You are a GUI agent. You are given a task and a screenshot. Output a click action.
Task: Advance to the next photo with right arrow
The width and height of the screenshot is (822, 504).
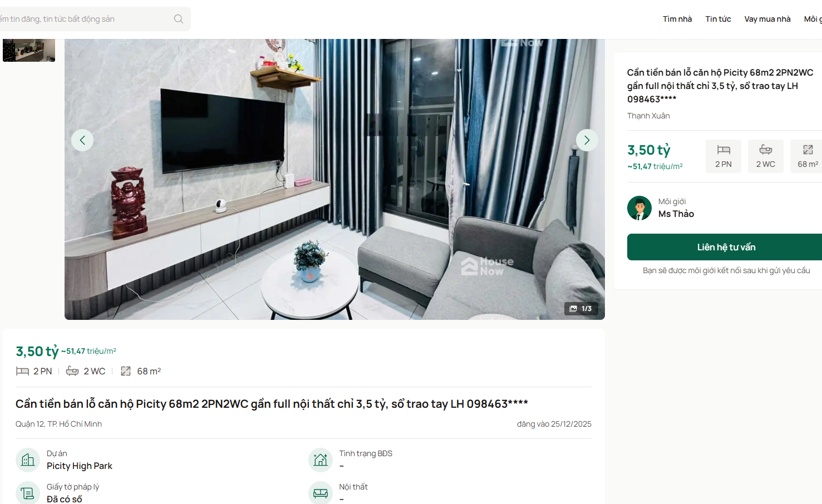click(x=587, y=140)
